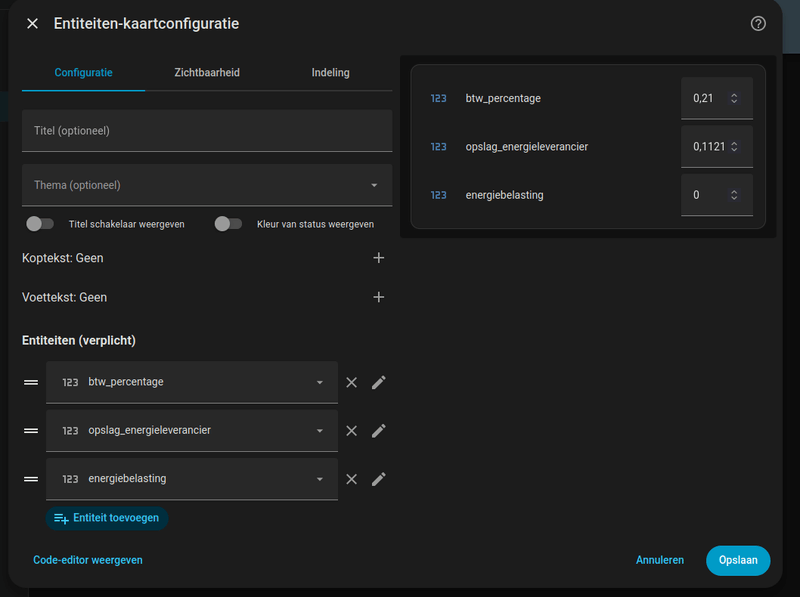Screen dimensions: 800x597
Task: Click the 123 icon beside btw_percentage in preview
Action: coord(438,98)
